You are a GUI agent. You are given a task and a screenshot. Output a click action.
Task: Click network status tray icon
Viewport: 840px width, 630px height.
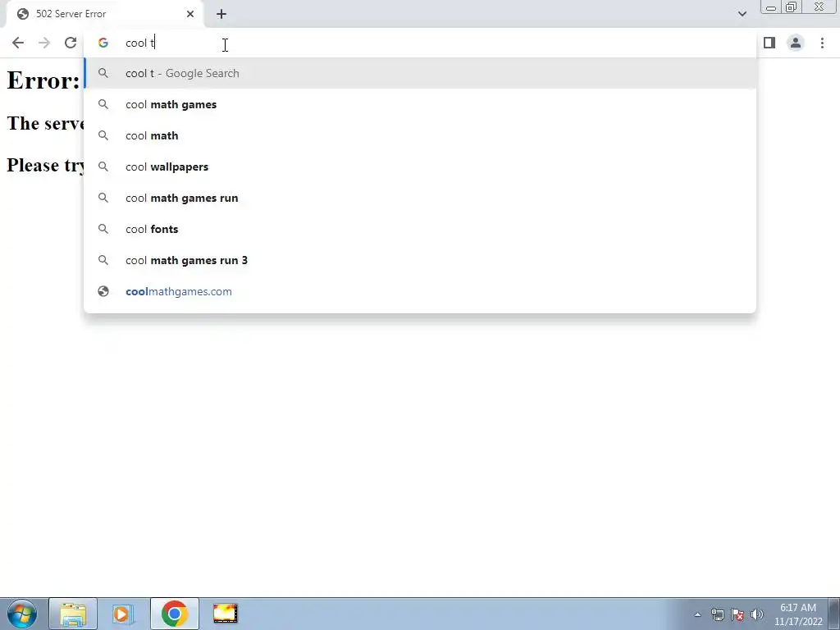pos(717,614)
